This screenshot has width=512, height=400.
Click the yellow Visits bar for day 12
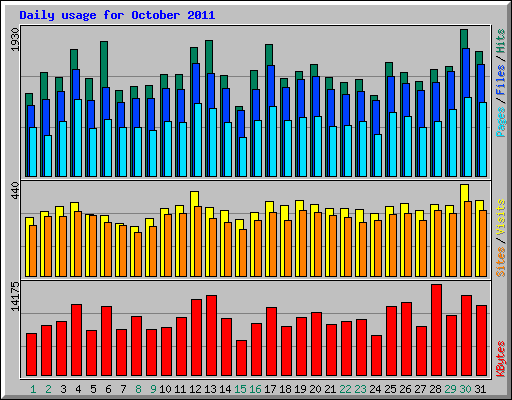tap(195, 199)
